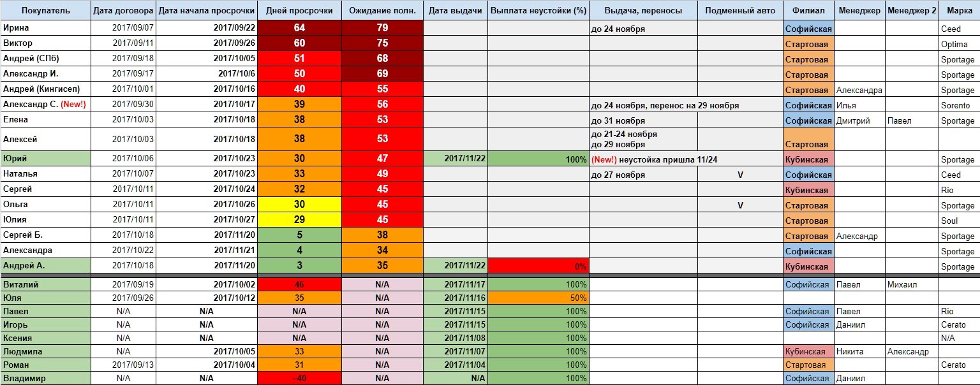
Task: Select the Дата начала просрочки header
Action: 207,11
